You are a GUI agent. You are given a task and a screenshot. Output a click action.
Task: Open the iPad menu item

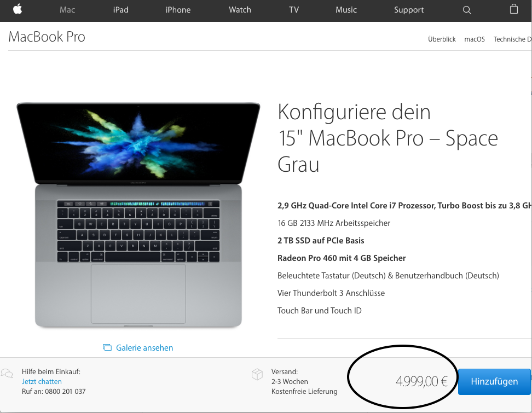click(x=121, y=10)
